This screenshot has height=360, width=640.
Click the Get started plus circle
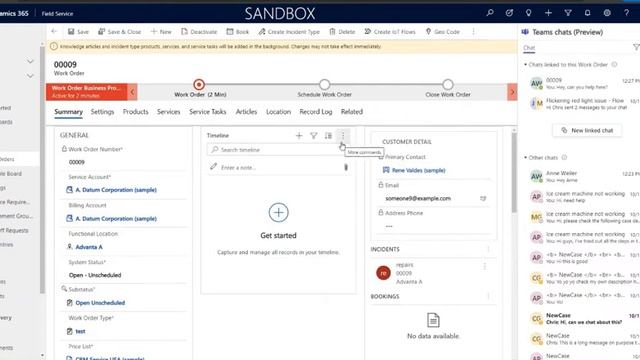coord(278,212)
